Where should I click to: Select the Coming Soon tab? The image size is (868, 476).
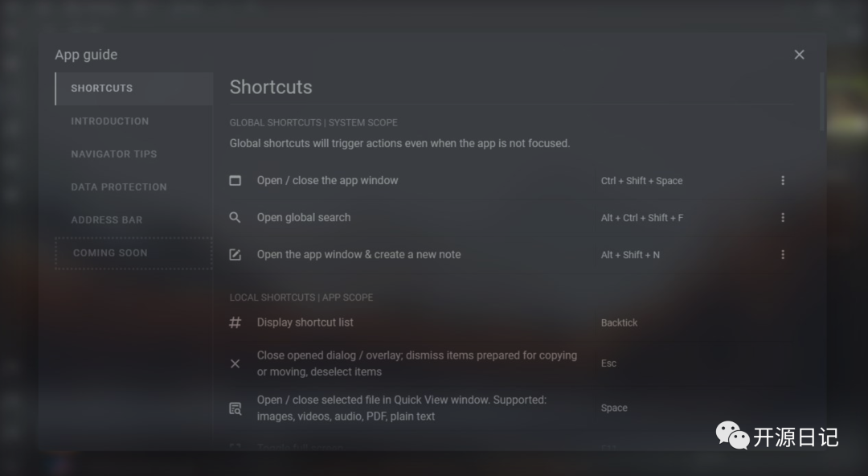tap(134, 253)
